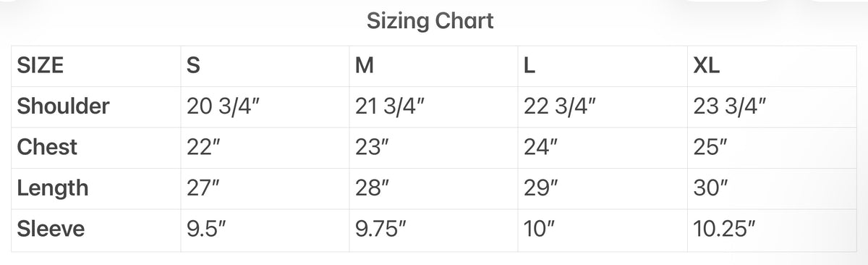Click the 9.5" sleeve measurement
This screenshot has height=265, width=868.
click(x=208, y=230)
